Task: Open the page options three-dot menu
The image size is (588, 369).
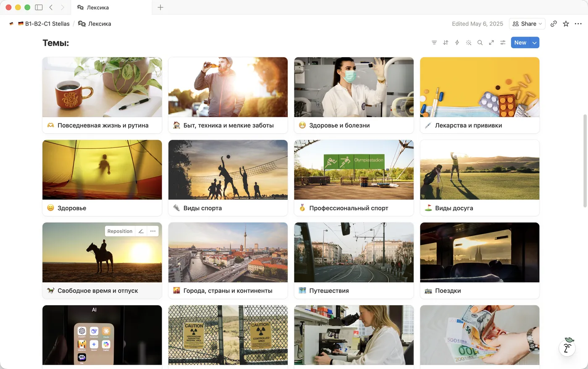Action: (x=578, y=24)
